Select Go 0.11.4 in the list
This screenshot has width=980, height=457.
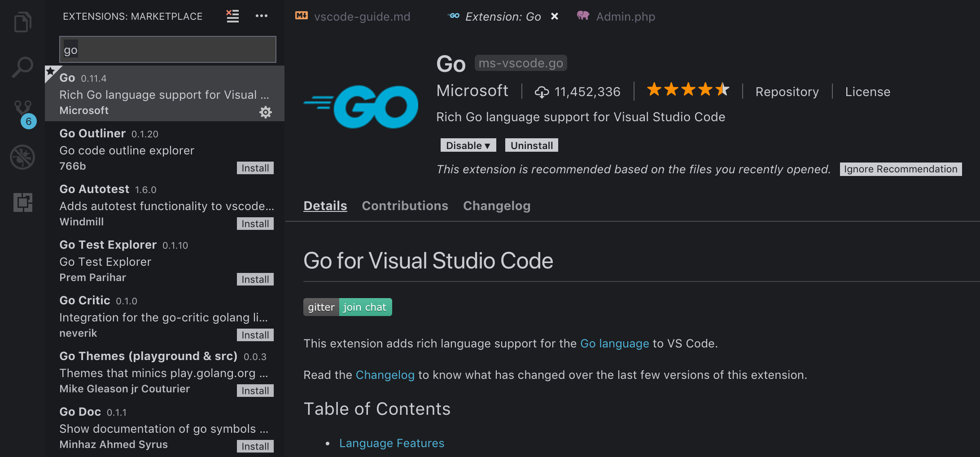click(x=165, y=93)
